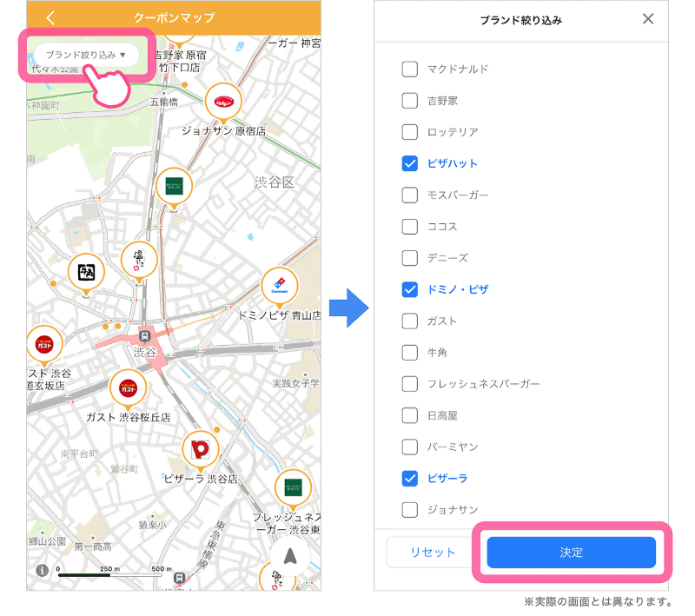The width and height of the screenshot is (695, 616).
Task: Tap the 第一商高 map label
Action: tap(93, 546)
